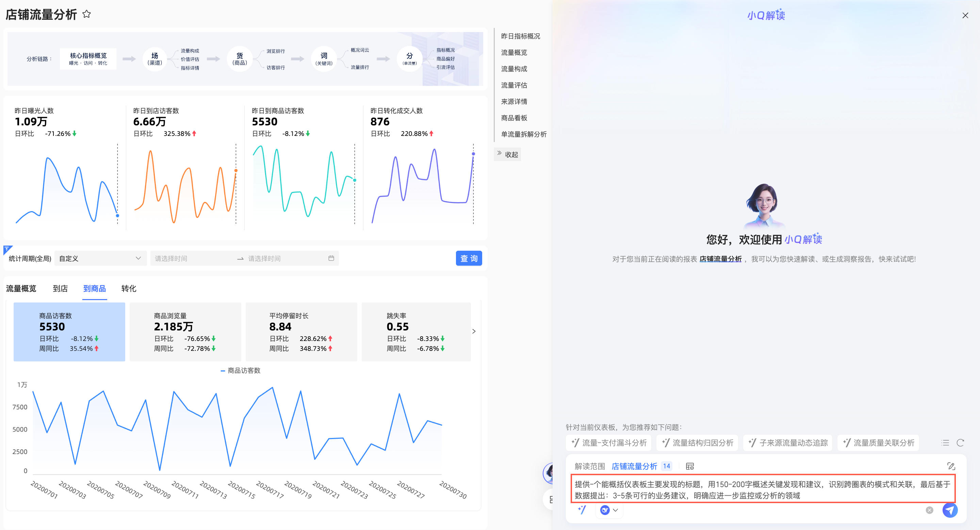The height and width of the screenshot is (530, 980).
Task: Open the AI model selector dropdown
Action: tap(609, 510)
